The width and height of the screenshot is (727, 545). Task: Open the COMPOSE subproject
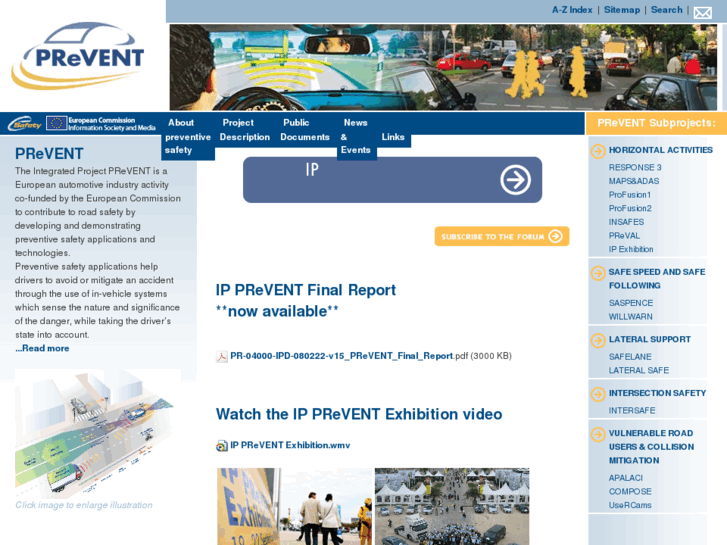pyautogui.click(x=630, y=491)
